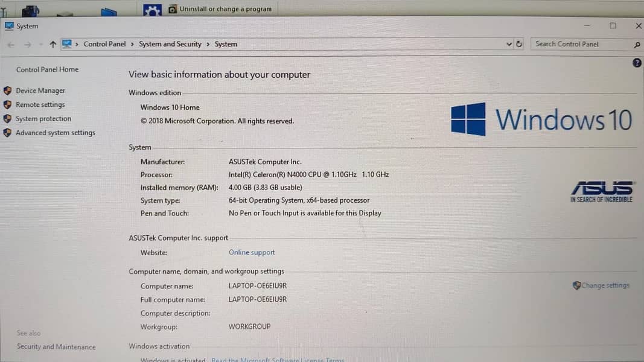Open the Help question mark icon

637,63
